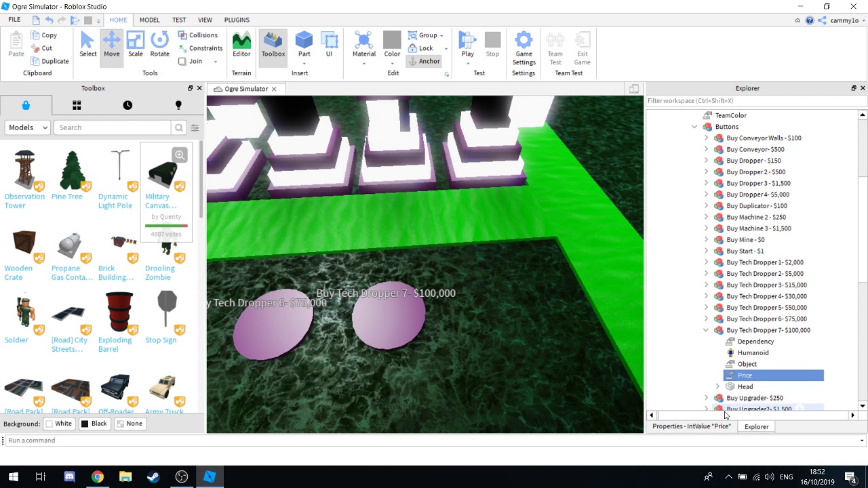The height and width of the screenshot is (488, 868).
Task: Open the Recent clock tab in Toolbox
Action: (127, 105)
